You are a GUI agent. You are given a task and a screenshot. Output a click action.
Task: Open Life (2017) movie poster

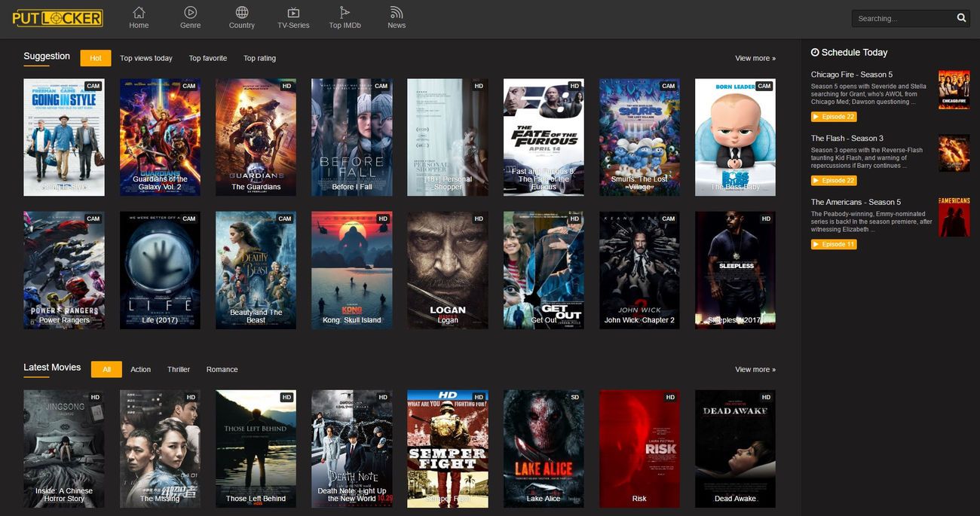pyautogui.click(x=160, y=270)
